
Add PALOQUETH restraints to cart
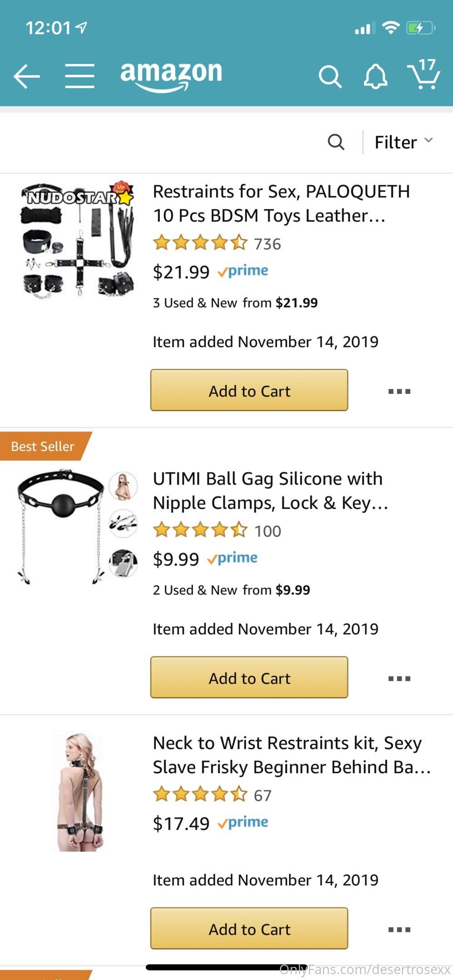249,390
